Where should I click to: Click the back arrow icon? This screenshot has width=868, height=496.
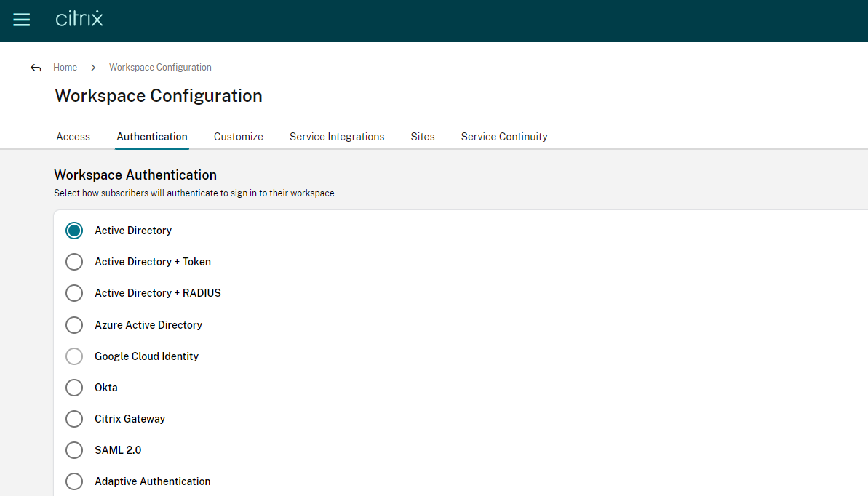(x=36, y=68)
